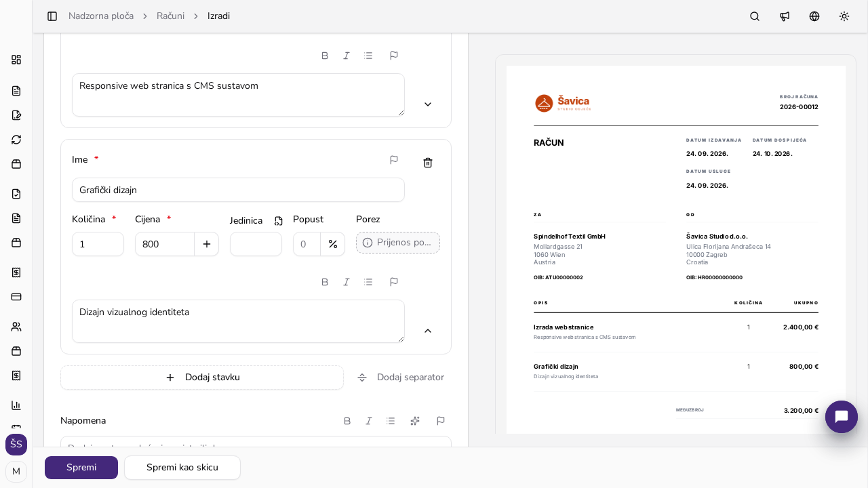Expand the first item with the down chevron
Image resolution: width=868 pixels, height=488 pixels.
point(428,104)
